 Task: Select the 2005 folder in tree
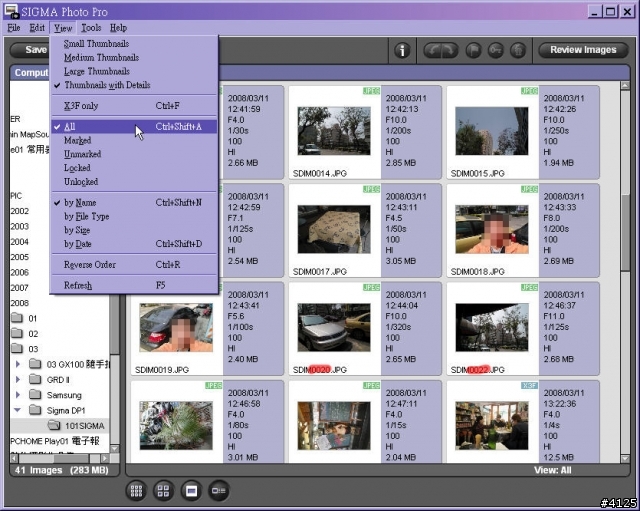coord(20,257)
